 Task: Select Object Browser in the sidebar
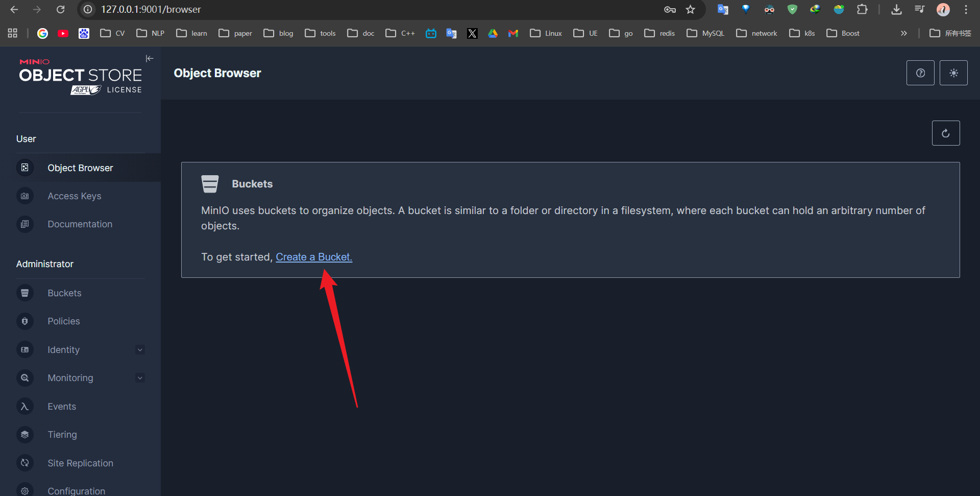tap(81, 168)
